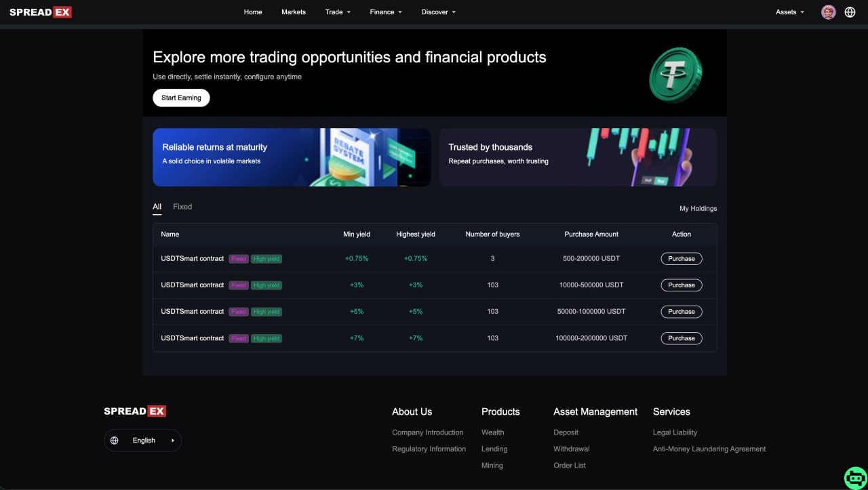The image size is (868, 490).
Task: Click the About Us footer heading
Action: (x=412, y=411)
